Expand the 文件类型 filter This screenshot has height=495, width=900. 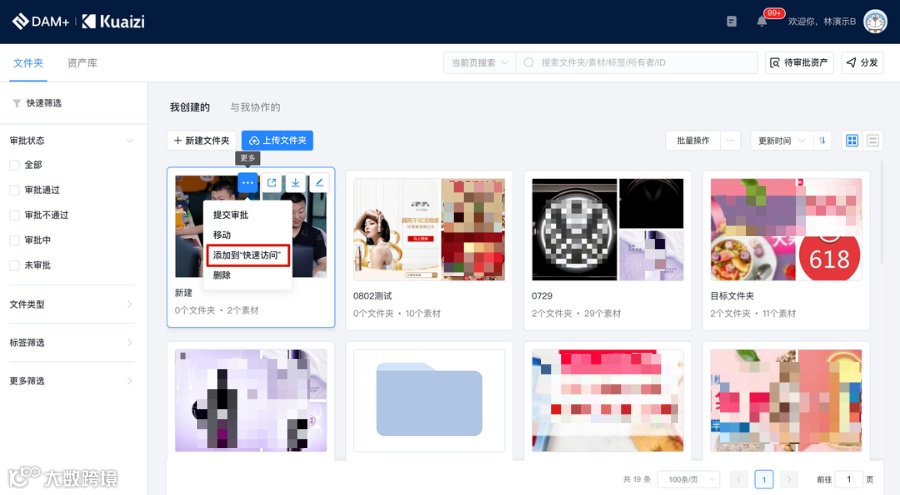(x=129, y=304)
